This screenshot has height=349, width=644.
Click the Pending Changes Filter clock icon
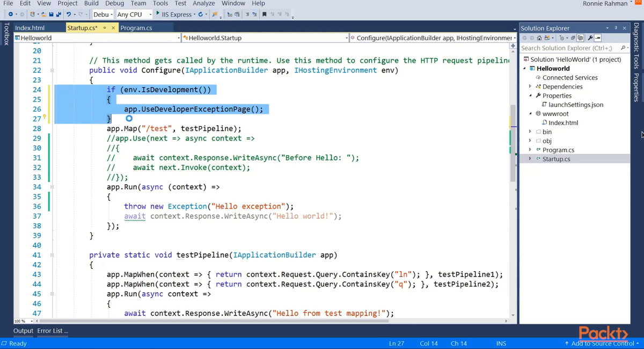tap(561, 38)
